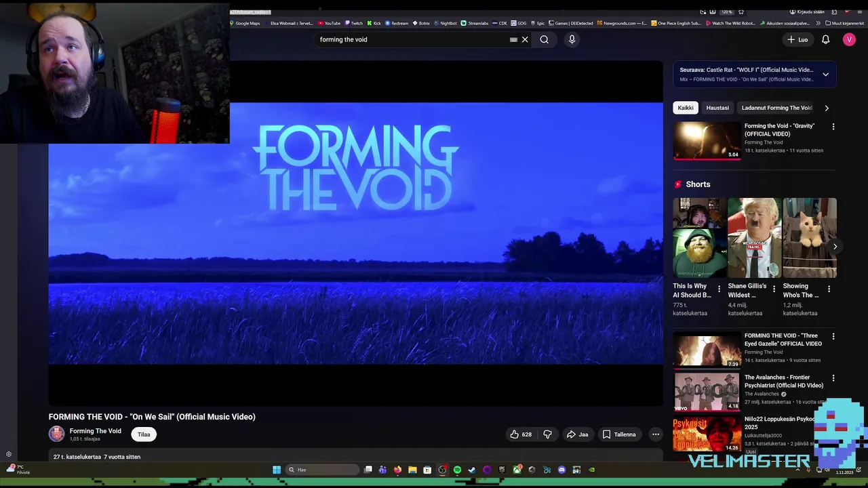Image resolution: width=868 pixels, height=488 pixels.
Task: Open the Forming The Void channel avatar
Action: tap(56, 434)
